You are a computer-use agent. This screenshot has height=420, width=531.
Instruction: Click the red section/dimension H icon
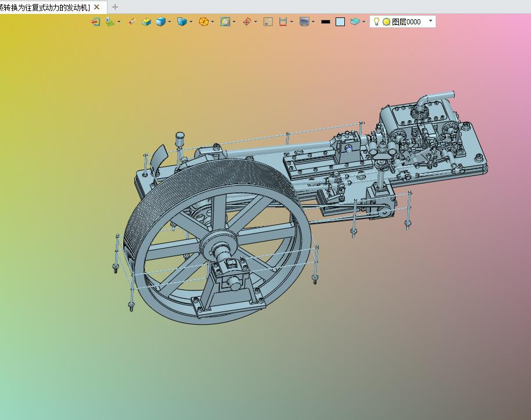click(283, 22)
